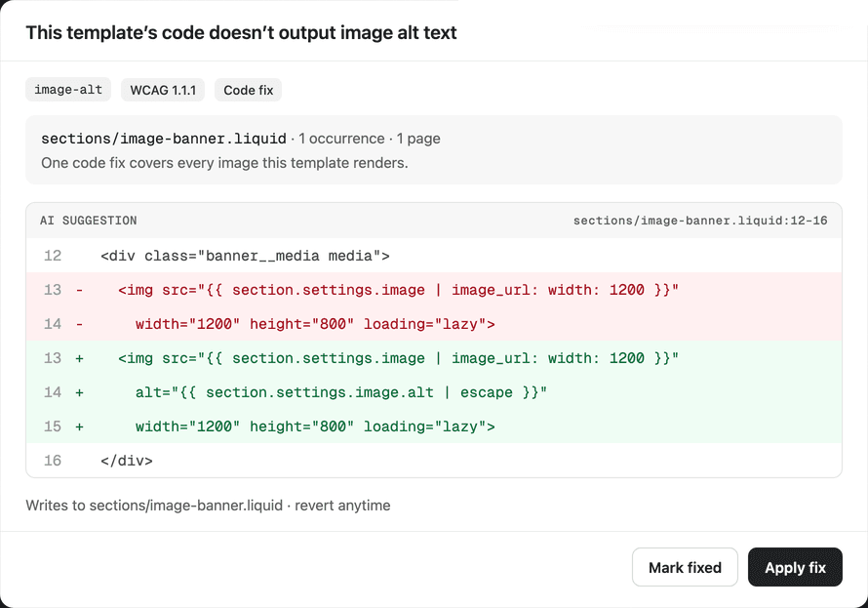Click the plus marker on added line 14
The height and width of the screenshot is (608, 868).
click(x=79, y=392)
